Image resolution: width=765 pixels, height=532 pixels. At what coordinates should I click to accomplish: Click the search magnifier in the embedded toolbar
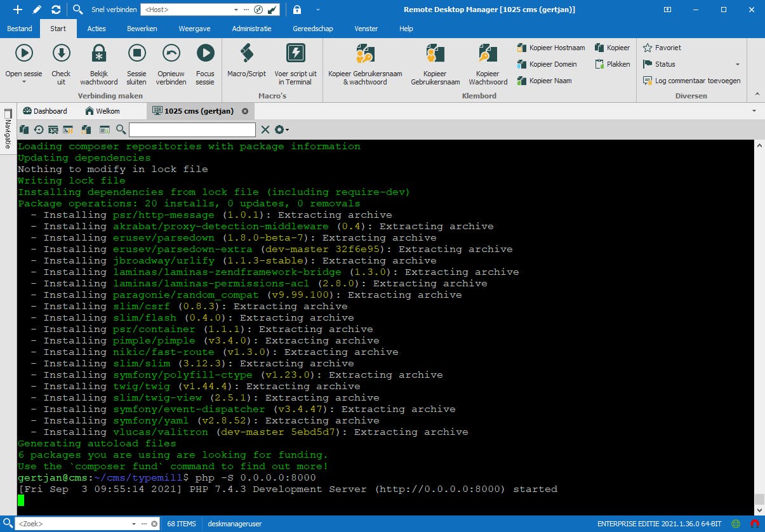tap(122, 130)
